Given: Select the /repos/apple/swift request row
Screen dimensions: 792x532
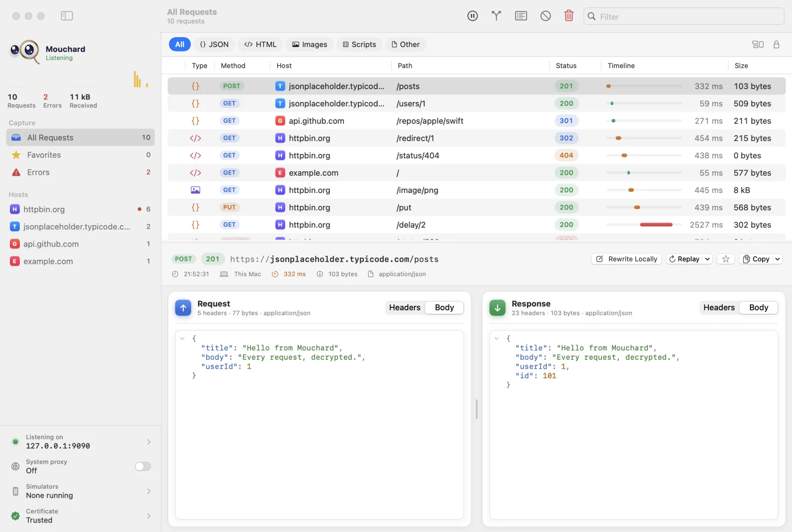Looking at the screenshot, I should point(476,121).
